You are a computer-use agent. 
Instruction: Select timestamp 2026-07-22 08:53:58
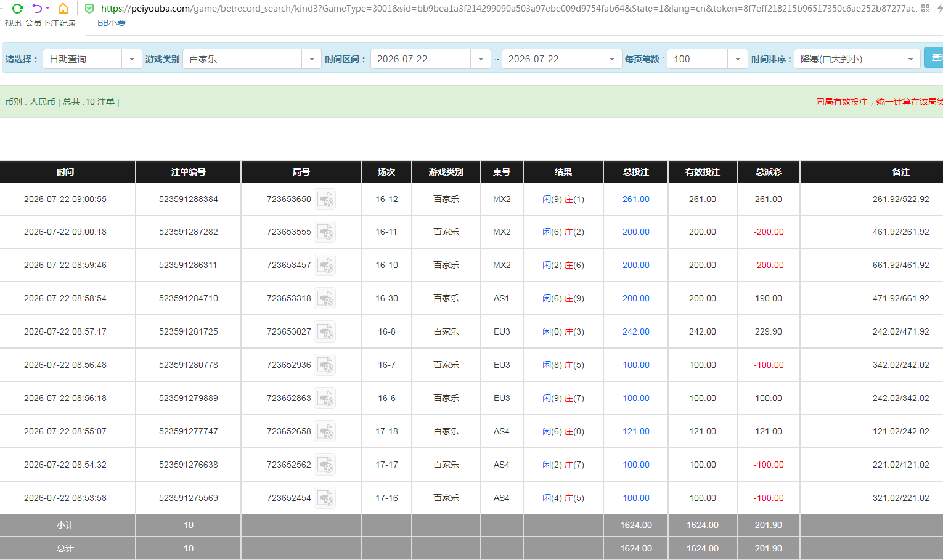click(x=65, y=498)
